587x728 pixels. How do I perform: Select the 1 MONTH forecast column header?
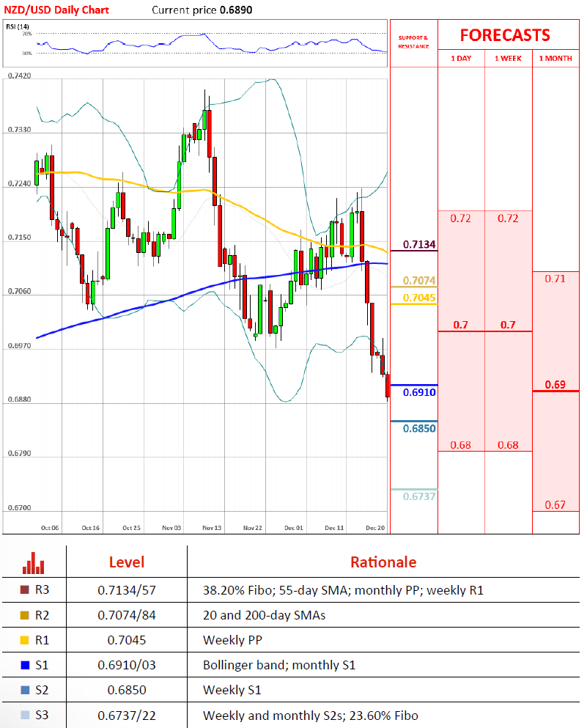click(555, 59)
